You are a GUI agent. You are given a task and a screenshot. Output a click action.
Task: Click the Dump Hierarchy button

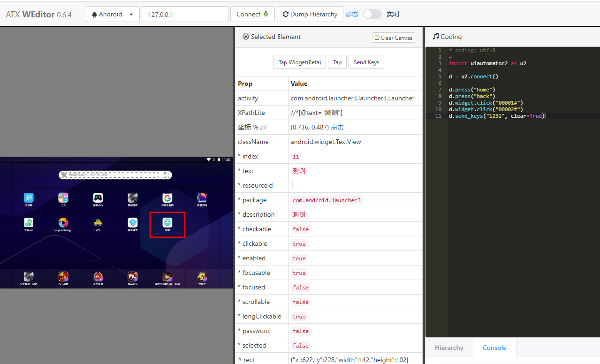tap(310, 14)
